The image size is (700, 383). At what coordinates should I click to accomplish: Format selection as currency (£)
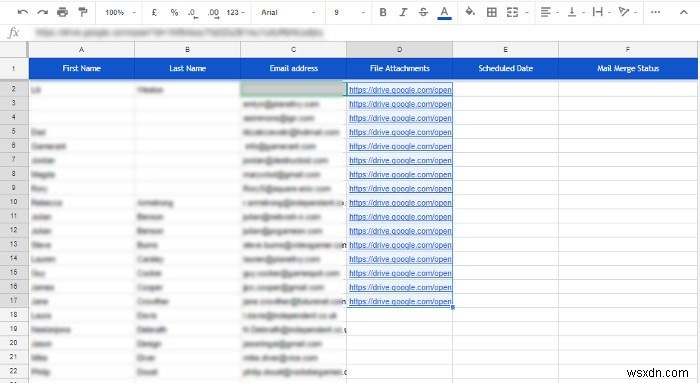(154, 12)
